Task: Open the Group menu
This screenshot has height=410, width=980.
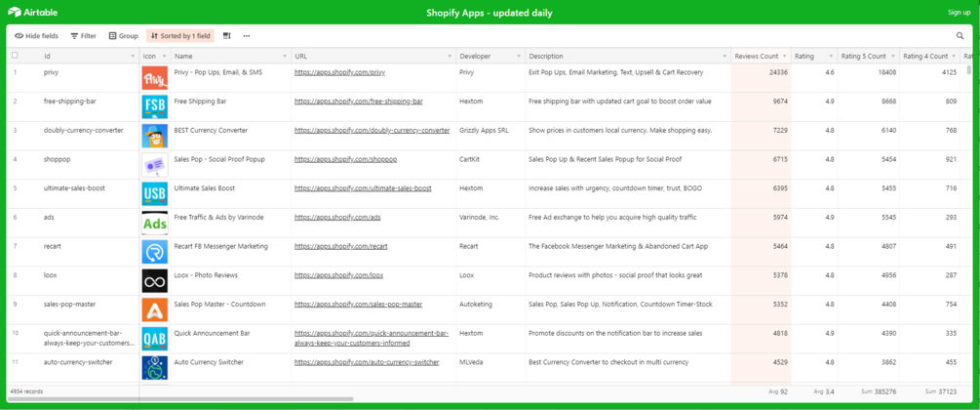Action: tap(123, 36)
